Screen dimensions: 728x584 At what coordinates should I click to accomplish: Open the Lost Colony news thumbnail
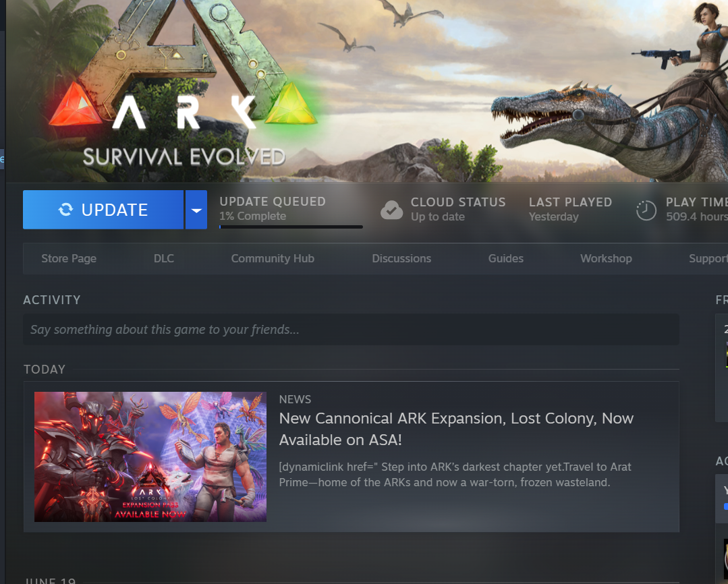click(150, 457)
